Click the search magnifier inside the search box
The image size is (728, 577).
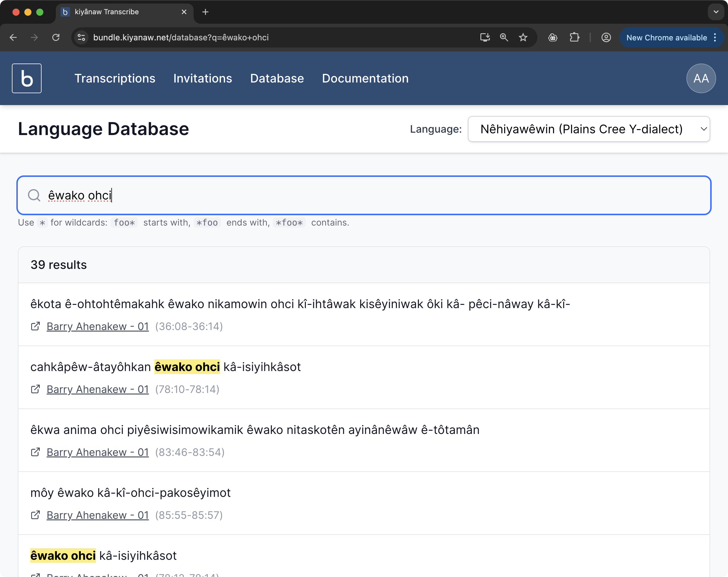(x=34, y=195)
